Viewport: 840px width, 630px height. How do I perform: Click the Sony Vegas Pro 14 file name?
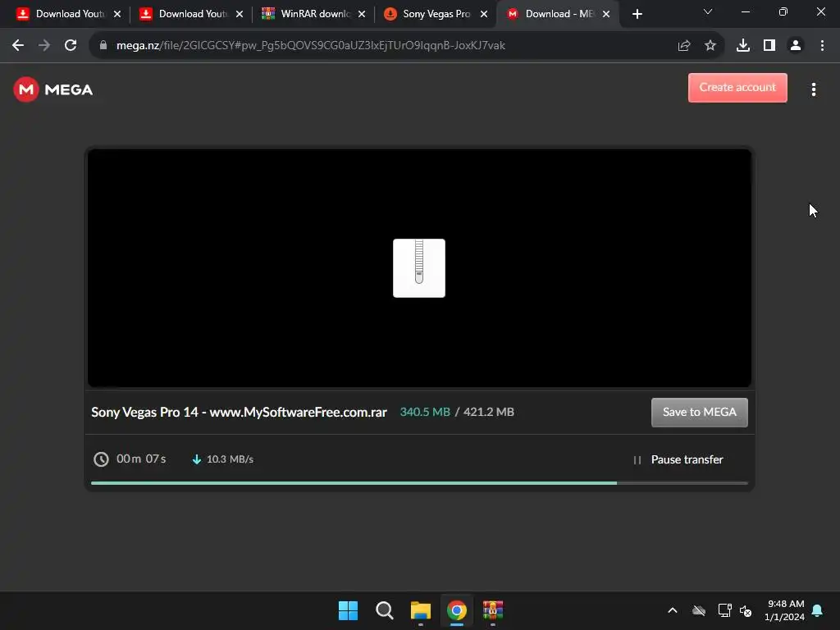point(239,412)
